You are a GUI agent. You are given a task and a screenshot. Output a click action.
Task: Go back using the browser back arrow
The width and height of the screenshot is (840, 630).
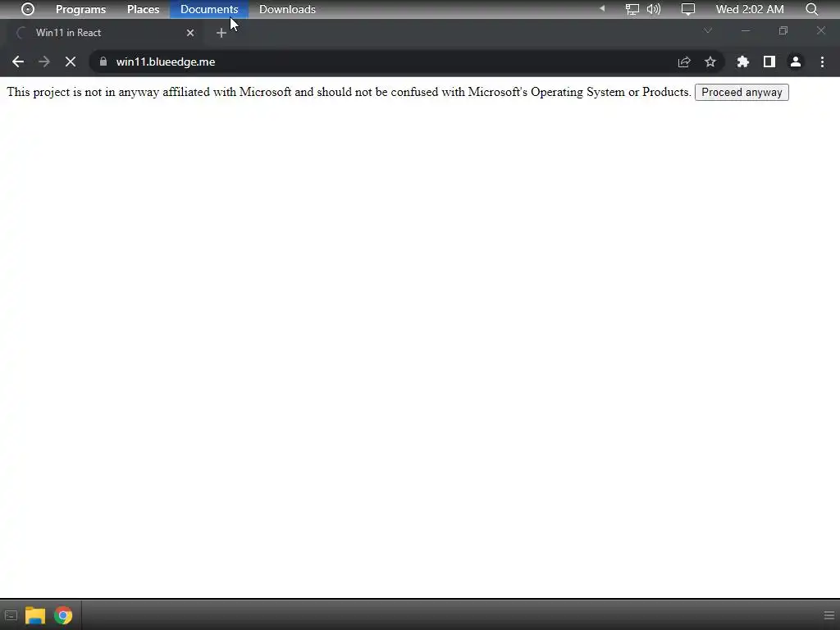coord(18,62)
